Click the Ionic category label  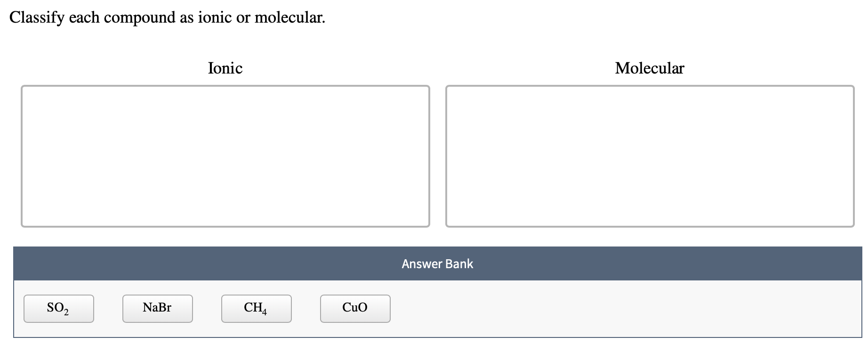coord(225,68)
